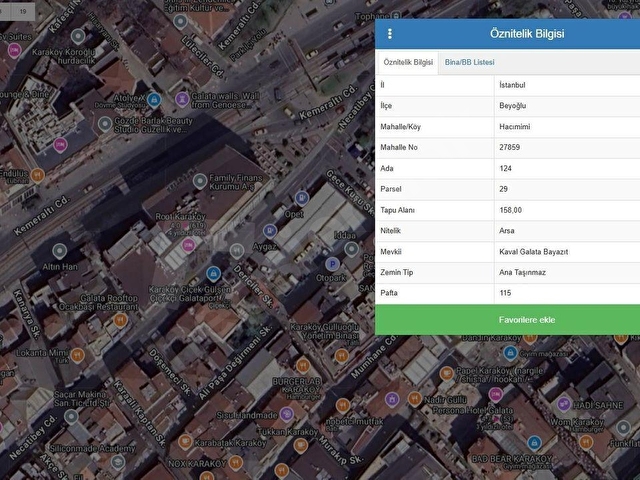640x480 pixels.
Task: Click the Wom Karaköy map label
Action: pos(577,422)
